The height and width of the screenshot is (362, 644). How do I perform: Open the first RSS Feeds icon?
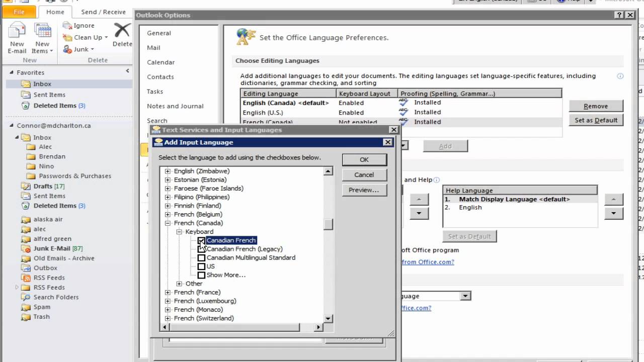pos(26,278)
